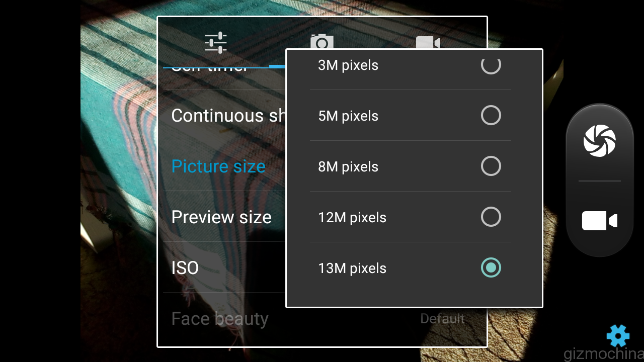Open the Preview size setting

(x=221, y=217)
